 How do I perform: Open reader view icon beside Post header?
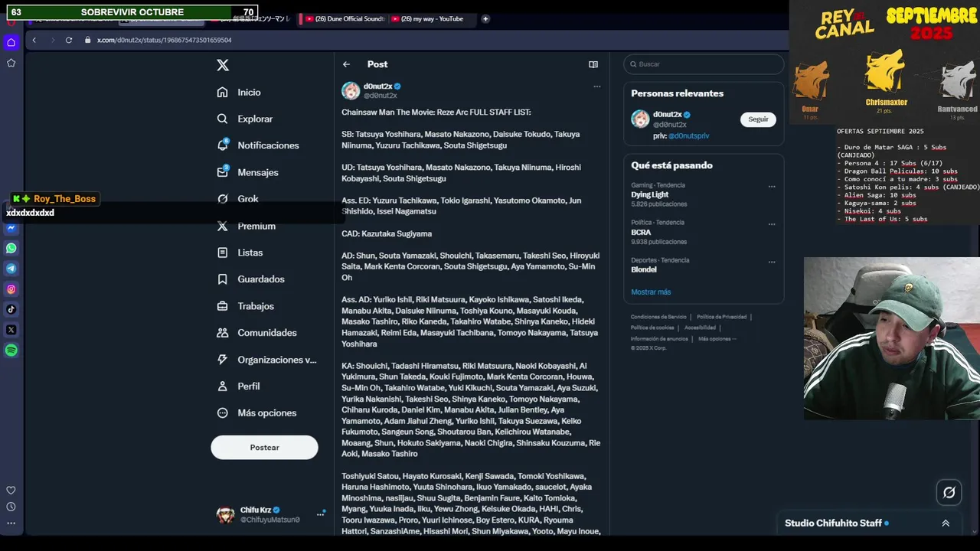[x=593, y=64]
